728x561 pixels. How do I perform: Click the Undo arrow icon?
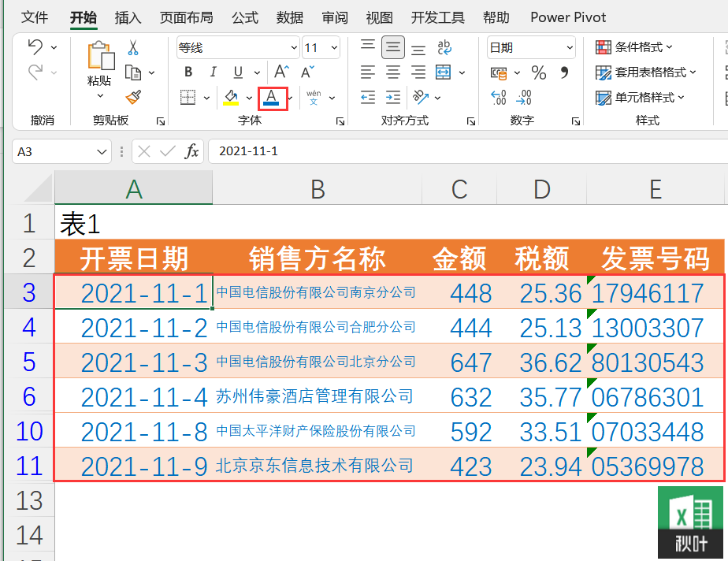35,47
